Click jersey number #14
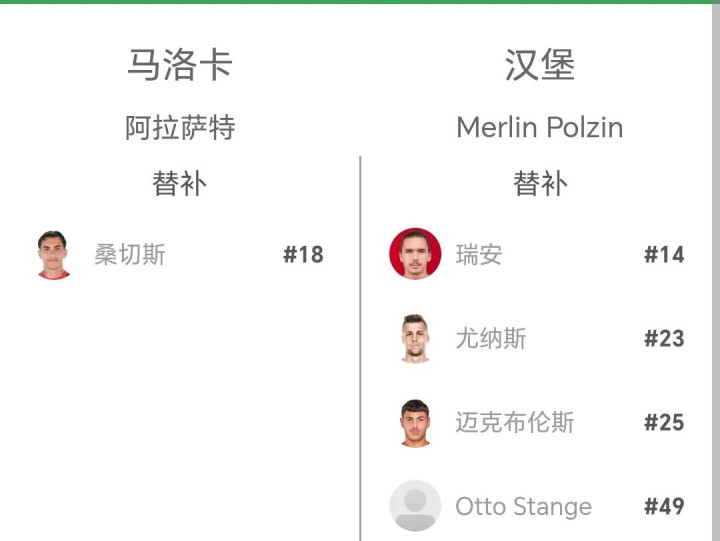720x541 pixels. pyautogui.click(x=664, y=255)
